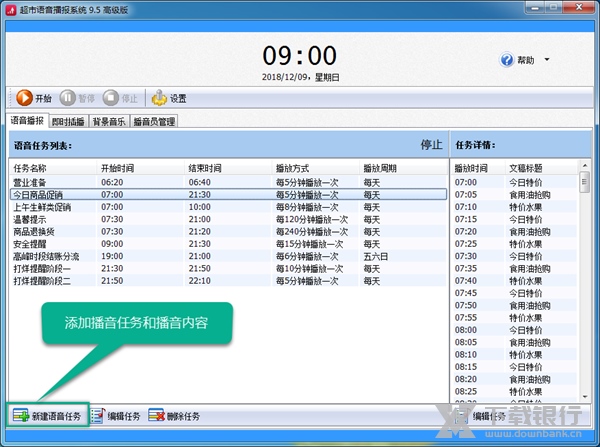600x447 pixels.
Task: Open 设置 (Settings) from the toolbar
Action: [x=169, y=98]
